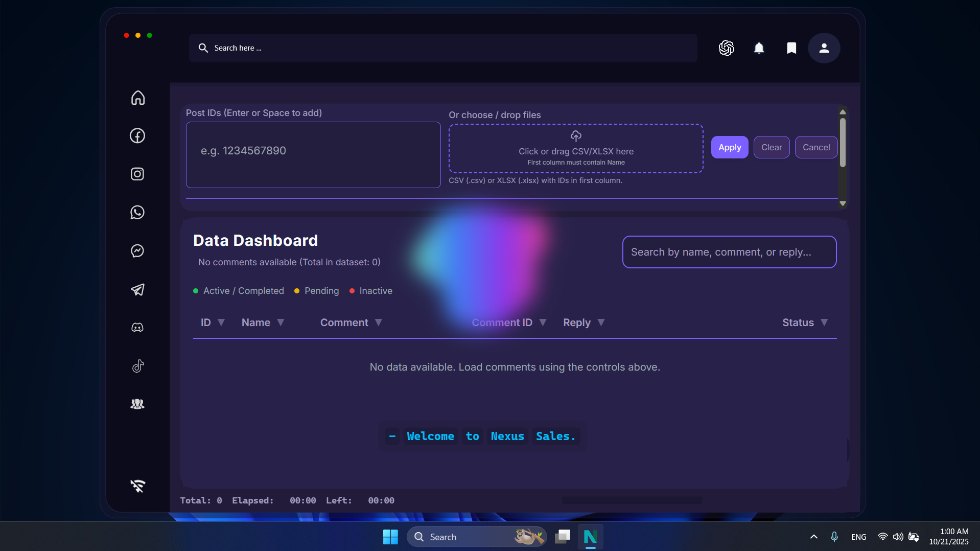Select the TikTok icon in the sidebar
This screenshot has height=551, width=980.
[137, 366]
